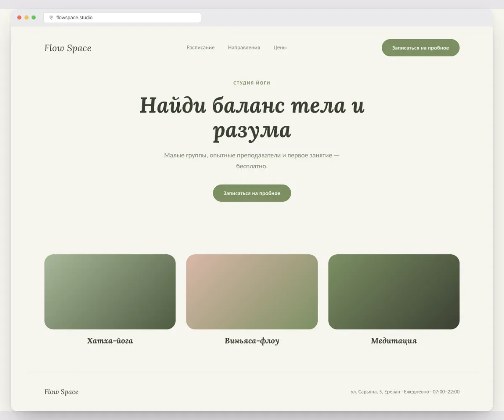This screenshot has height=420, width=504.
Task: Click the СТУДИЯ ЙОГИ label
Action: tap(252, 83)
